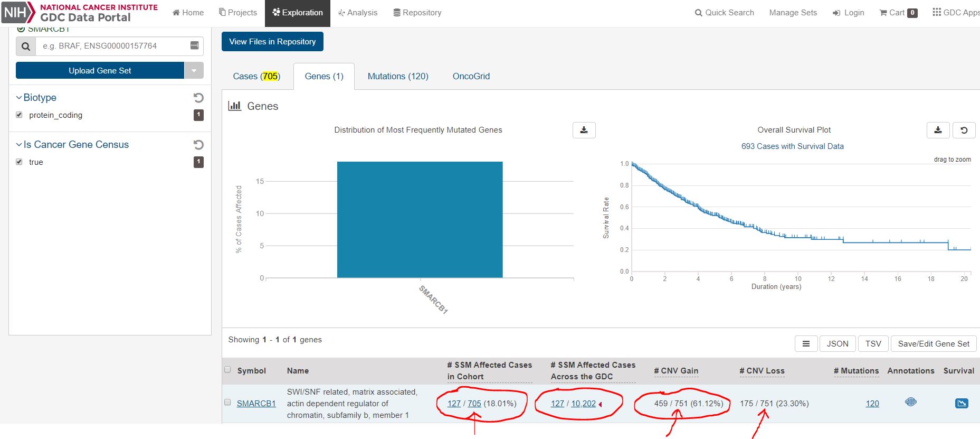The width and height of the screenshot is (980, 439).
Task: Click the # Mutations column header
Action: (856, 371)
